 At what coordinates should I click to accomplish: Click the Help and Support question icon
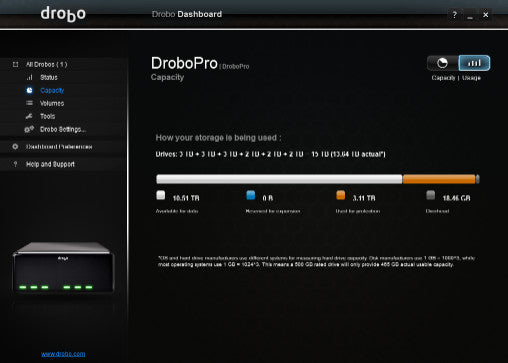click(15, 164)
